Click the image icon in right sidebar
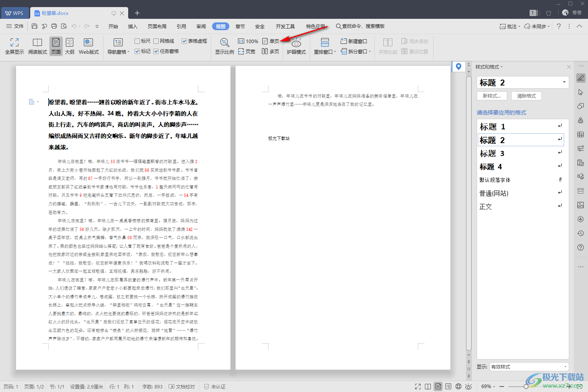This screenshot has height=392, width=588. (x=581, y=205)
